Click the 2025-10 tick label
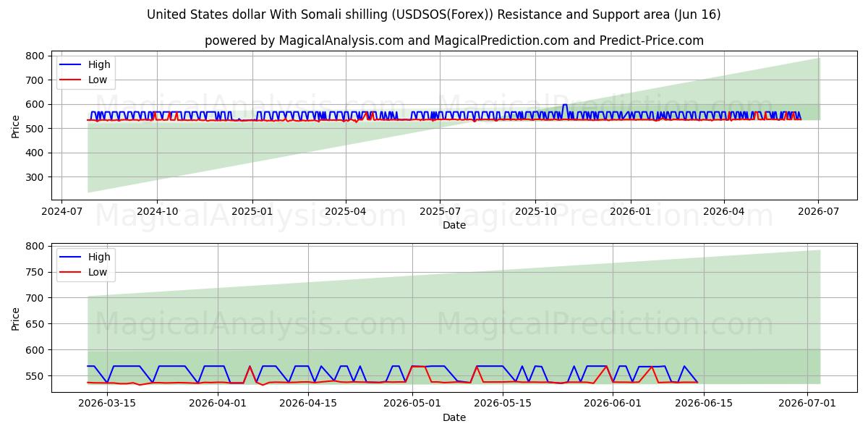The image size is (868, 434). [535, 212]
